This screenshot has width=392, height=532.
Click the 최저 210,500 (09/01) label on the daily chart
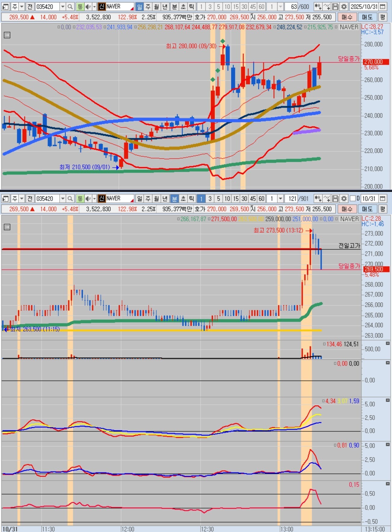click(85, 167)
